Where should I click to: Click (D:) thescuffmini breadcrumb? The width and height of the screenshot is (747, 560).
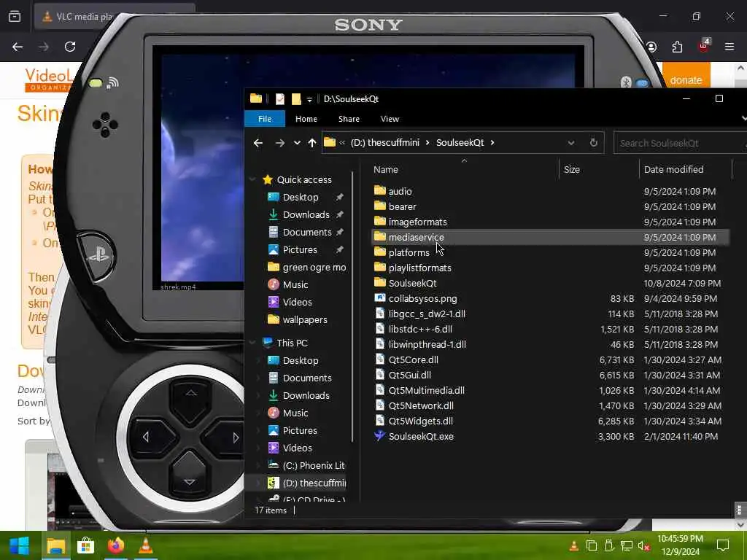point(385,142)
